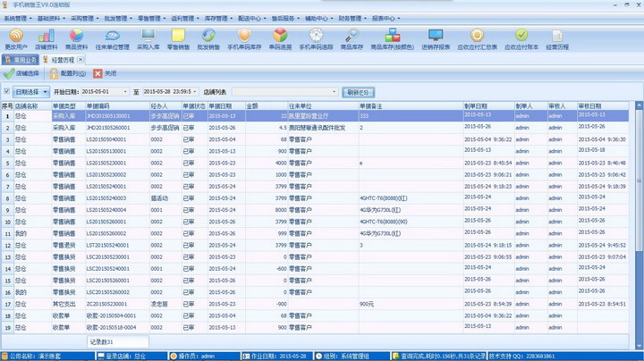Open 采购管理 menu

[x=85, y=19]
